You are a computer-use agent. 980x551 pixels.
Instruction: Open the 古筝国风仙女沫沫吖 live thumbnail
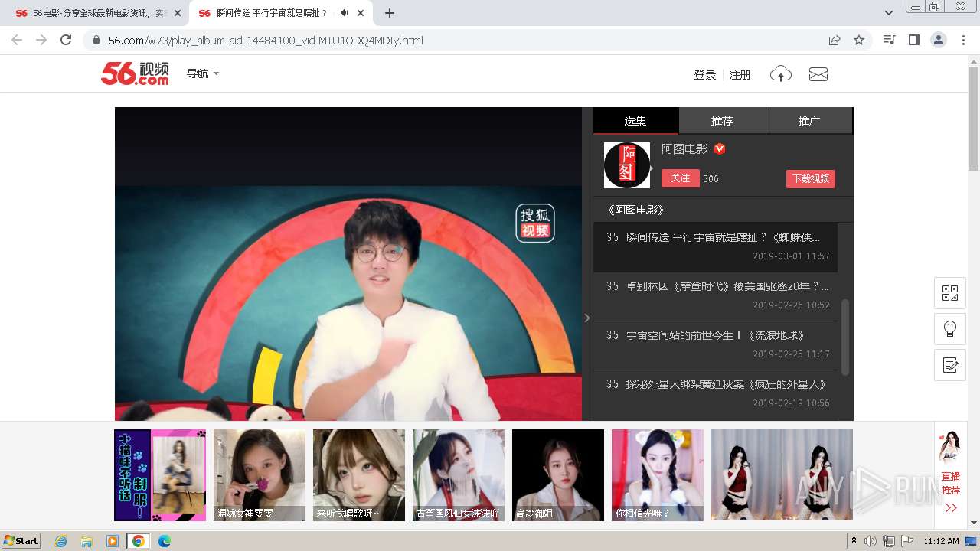point(459,475)
